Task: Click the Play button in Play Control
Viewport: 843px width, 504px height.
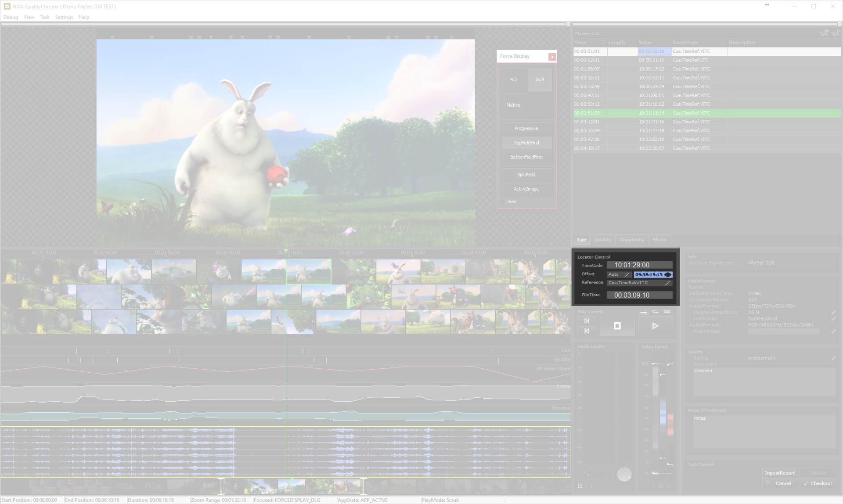Action: coord(655,326)
